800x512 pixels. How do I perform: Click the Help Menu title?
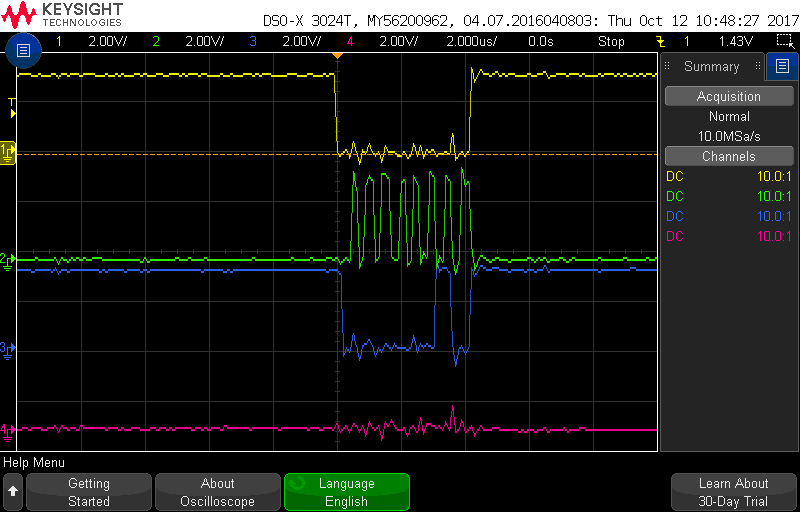(34, 463)
